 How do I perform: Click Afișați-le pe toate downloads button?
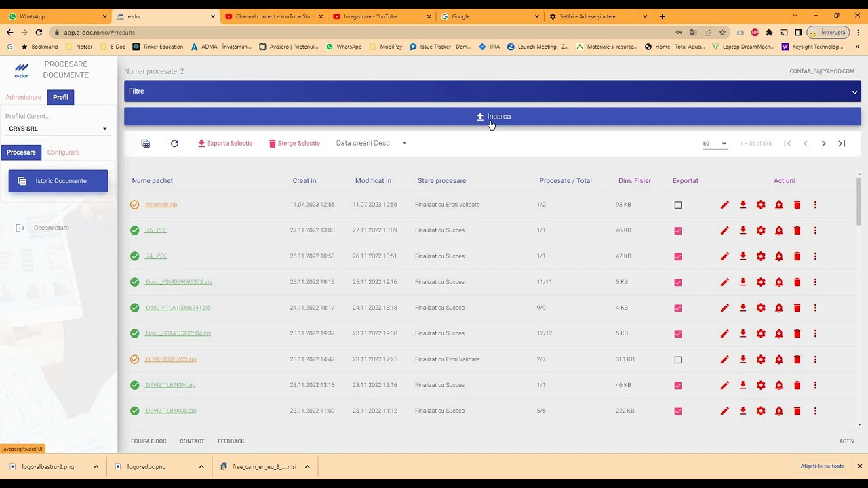pyautogui.click(x=822, y=466)
